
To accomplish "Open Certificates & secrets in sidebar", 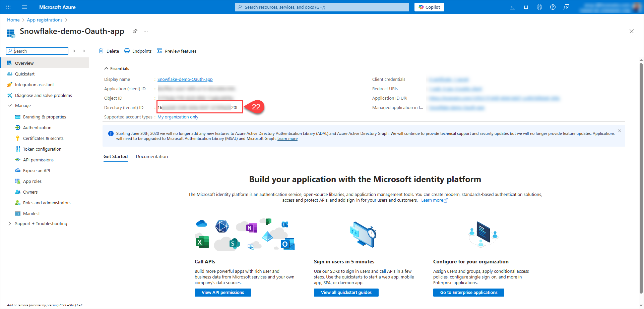I will tap(43, 138).
